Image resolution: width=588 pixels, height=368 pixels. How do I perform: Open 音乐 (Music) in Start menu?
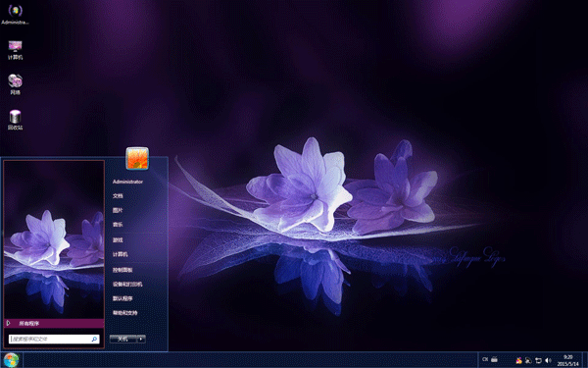(118, 225)
